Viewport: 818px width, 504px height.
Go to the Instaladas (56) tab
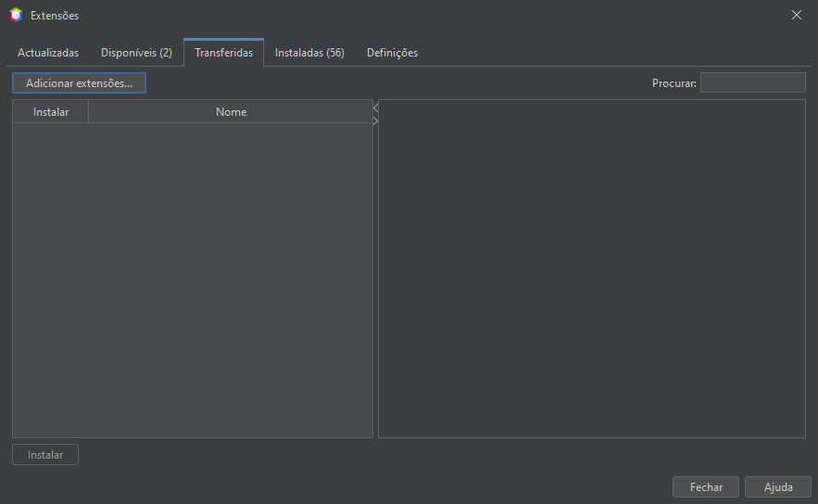point(309,53)
